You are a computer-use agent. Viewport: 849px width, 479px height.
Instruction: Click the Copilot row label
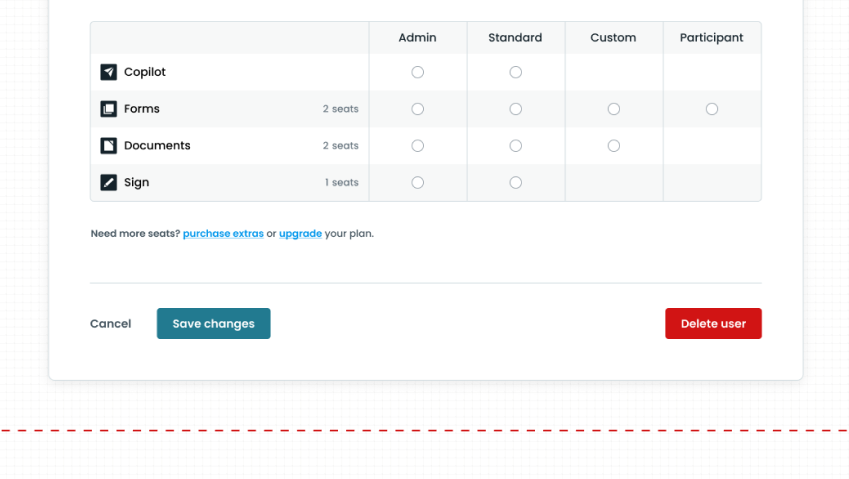pos(145,72)
